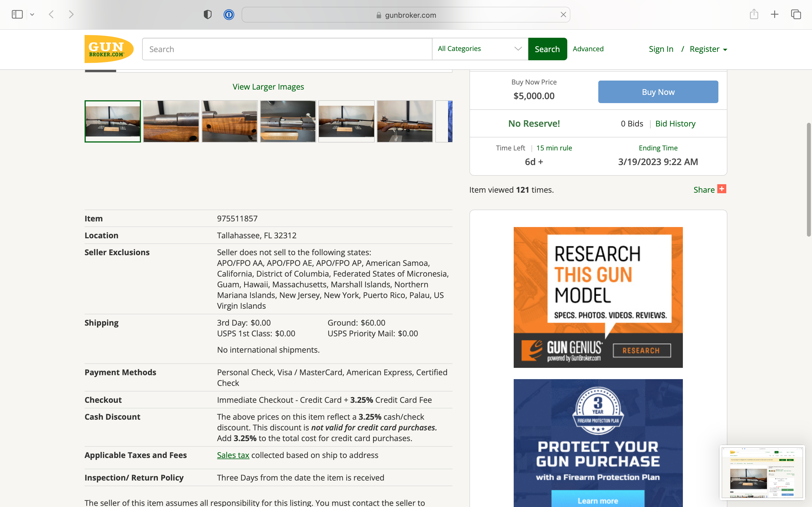Screen dimensions: 812x507
Task: Click the privacy shield icon
Action: point(208,15)
